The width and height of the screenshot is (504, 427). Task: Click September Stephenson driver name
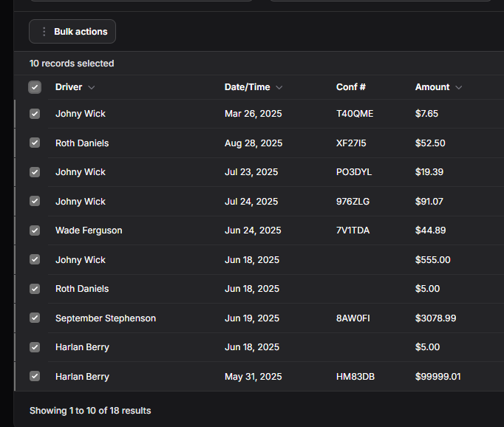click(106, 318)
